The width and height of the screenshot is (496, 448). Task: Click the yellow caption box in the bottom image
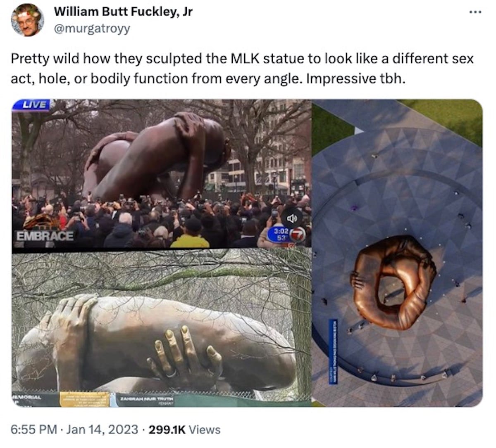85,399
